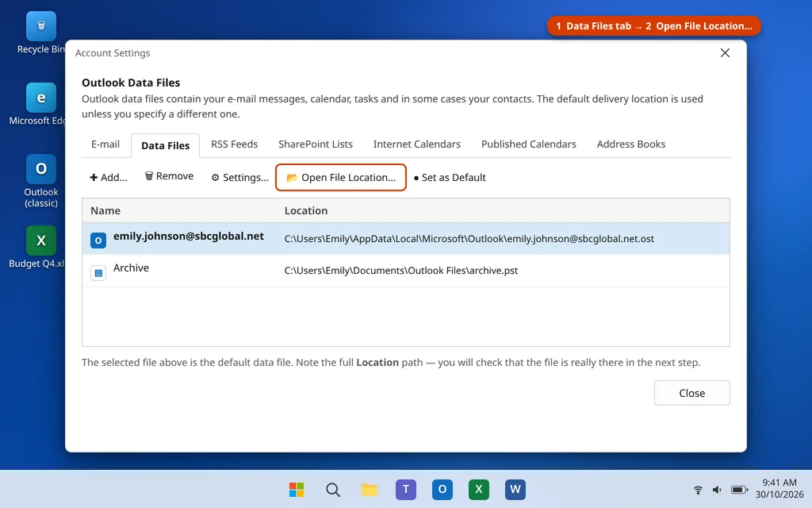Click the Location column header
Screen dimensions: 812x508
click(305, 210)
